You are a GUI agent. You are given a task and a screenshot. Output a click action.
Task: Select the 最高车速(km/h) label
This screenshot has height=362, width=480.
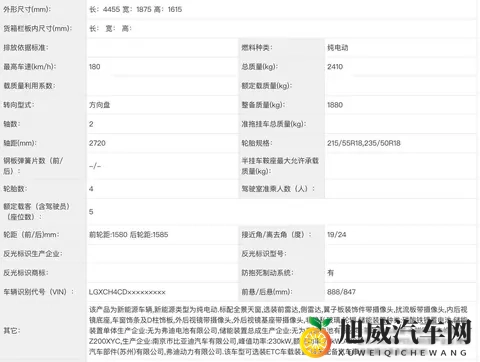[x=30, y=67]
